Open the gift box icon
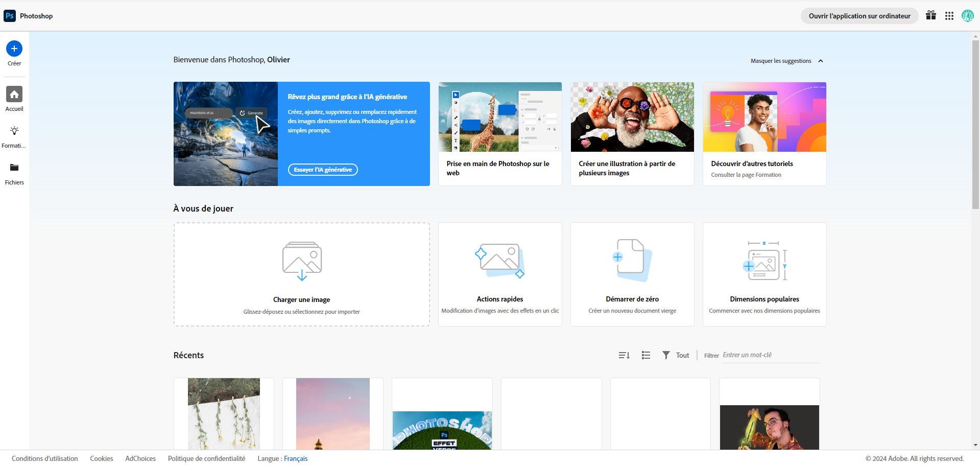This screenshot has height=465, width=980. (x=931, y=15)
